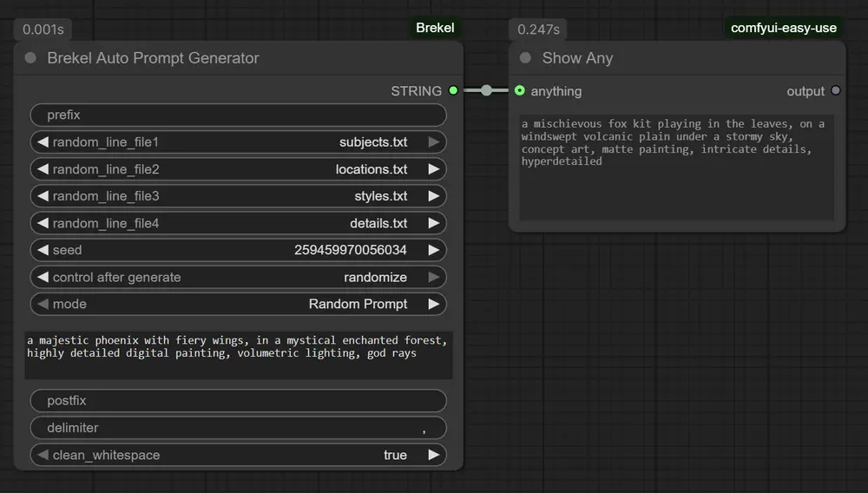
Task: Open Random Prompt mode dropdown
Action: pos(358,304)
